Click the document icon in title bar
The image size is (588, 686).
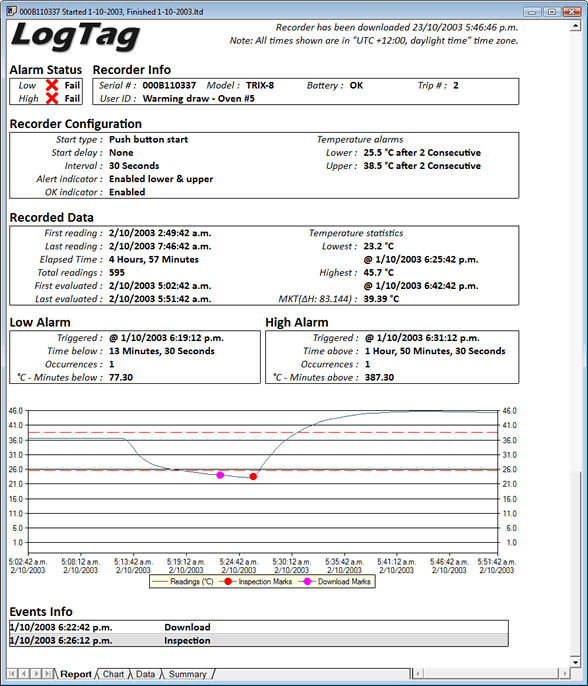[x=11, y=11]
